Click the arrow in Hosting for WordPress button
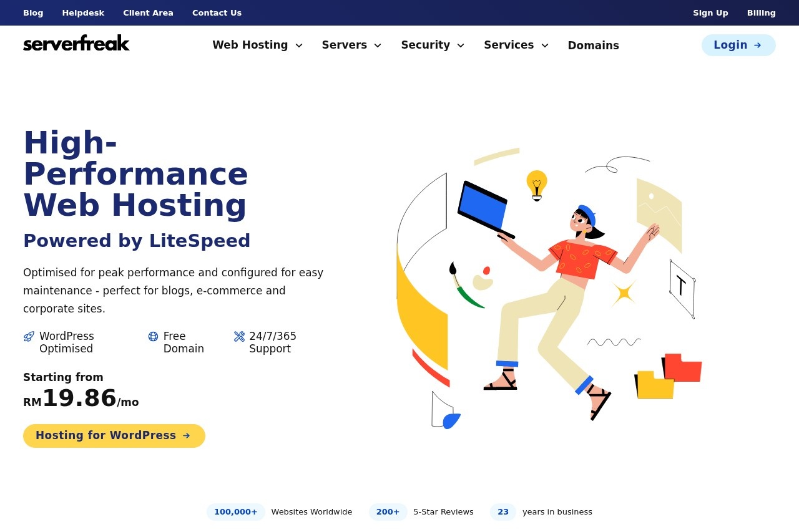 tap(187, 436)
